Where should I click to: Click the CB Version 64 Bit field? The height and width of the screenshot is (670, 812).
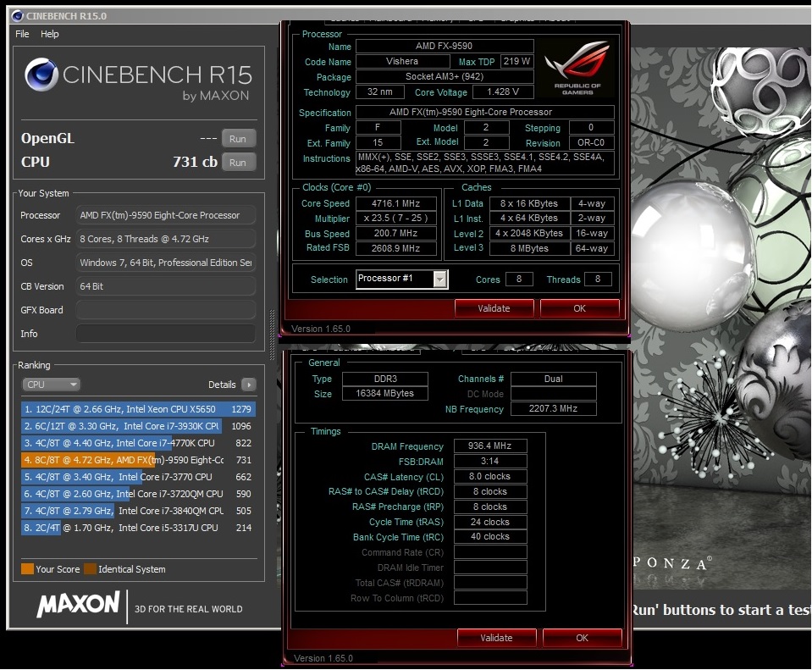tap(166, 286)
